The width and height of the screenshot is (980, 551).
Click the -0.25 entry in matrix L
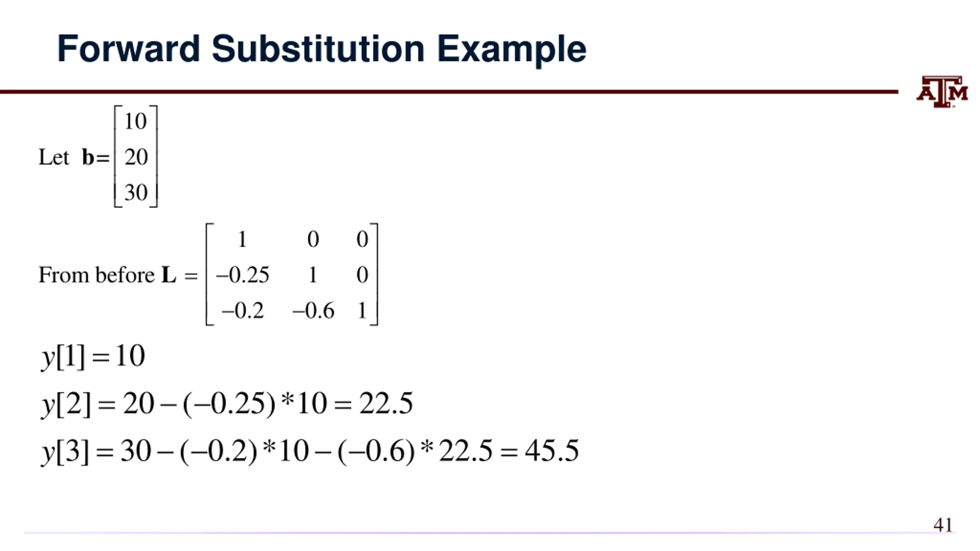pos(243,275)
